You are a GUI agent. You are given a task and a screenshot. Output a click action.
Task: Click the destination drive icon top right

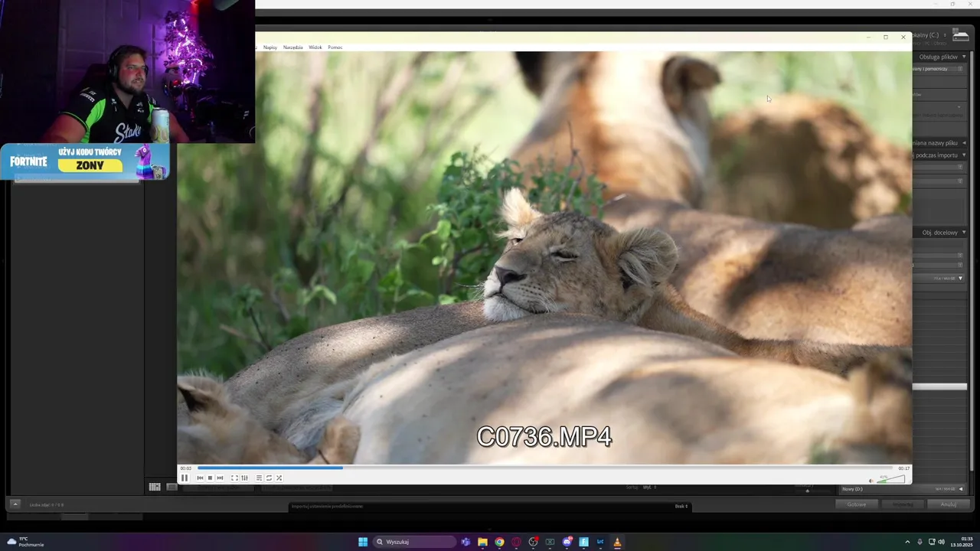click(960, 35)
